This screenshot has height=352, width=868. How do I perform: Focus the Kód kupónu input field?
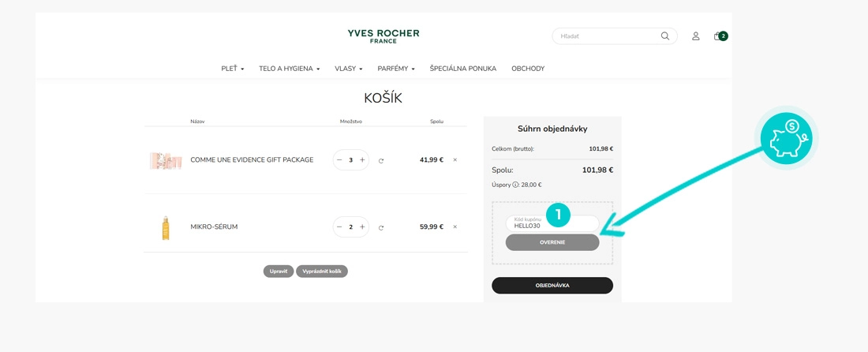(x=552, y=223)
